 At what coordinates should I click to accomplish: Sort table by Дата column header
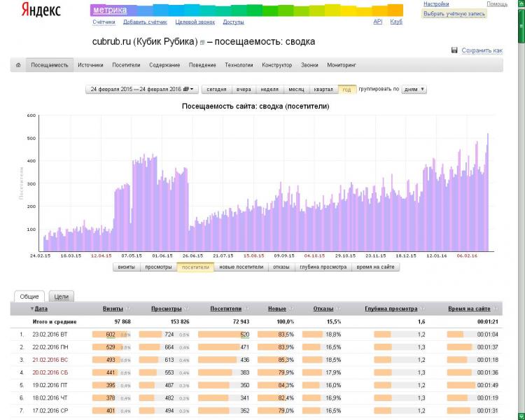pos(41,309)
